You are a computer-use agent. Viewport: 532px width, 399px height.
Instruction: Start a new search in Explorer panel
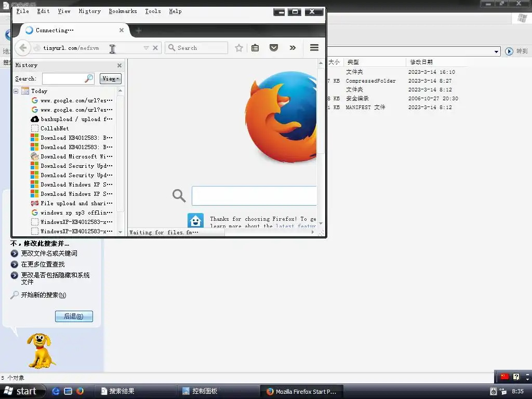pyautogui.click(x=44, y=295)
